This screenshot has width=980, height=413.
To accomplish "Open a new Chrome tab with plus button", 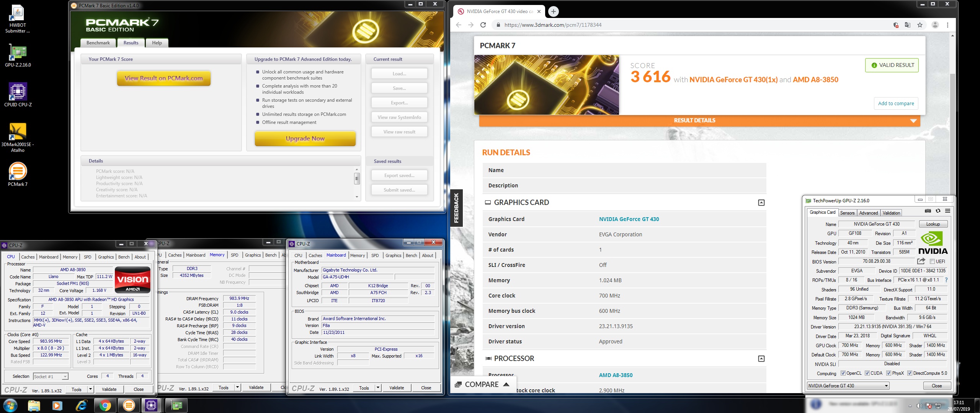I will point(553,11).
